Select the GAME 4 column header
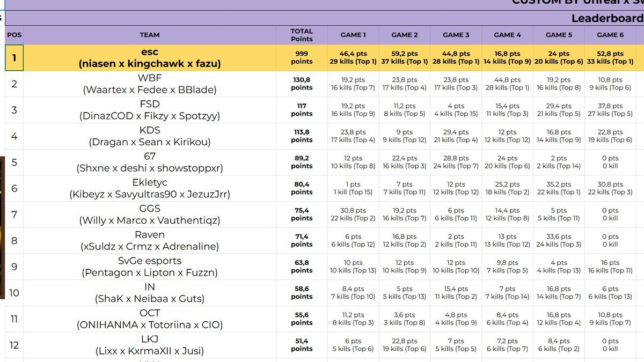Image resolution: width=644 pixels, height=362 pixels. click(508, 35)
